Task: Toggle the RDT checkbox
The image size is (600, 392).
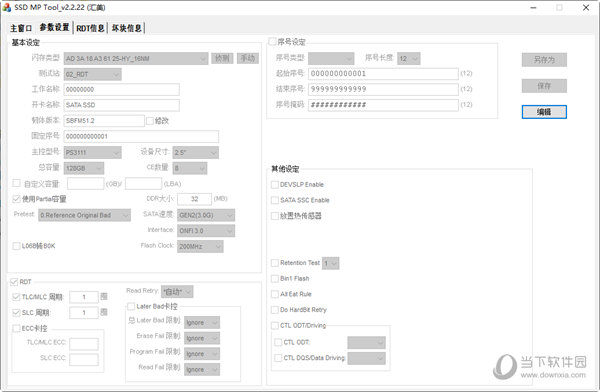Action: (14, 282)
